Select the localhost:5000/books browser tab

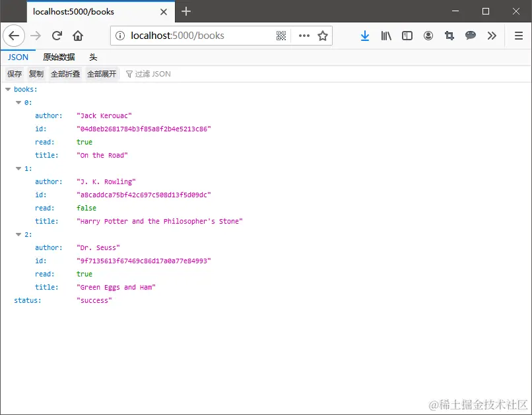[101, 12]
